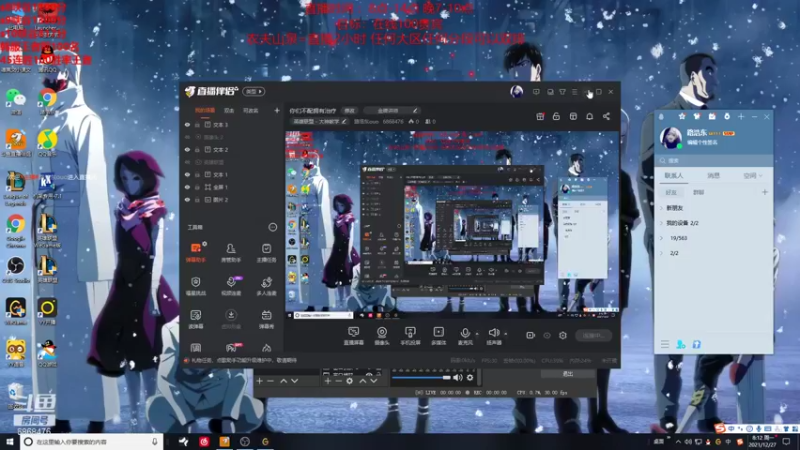Open speaker device dropdown arrow

point(506,334)
